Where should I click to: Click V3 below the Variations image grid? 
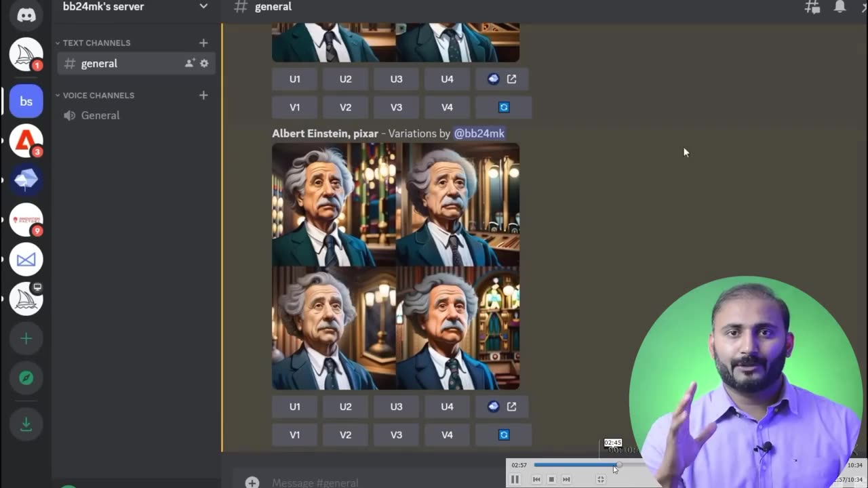pyautogui.click(x=397, y=435)
